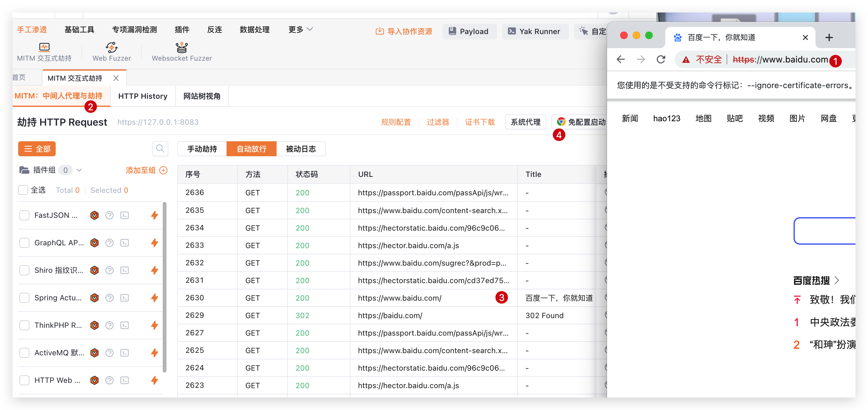Launch the Web Fuzzer tool

111,47
